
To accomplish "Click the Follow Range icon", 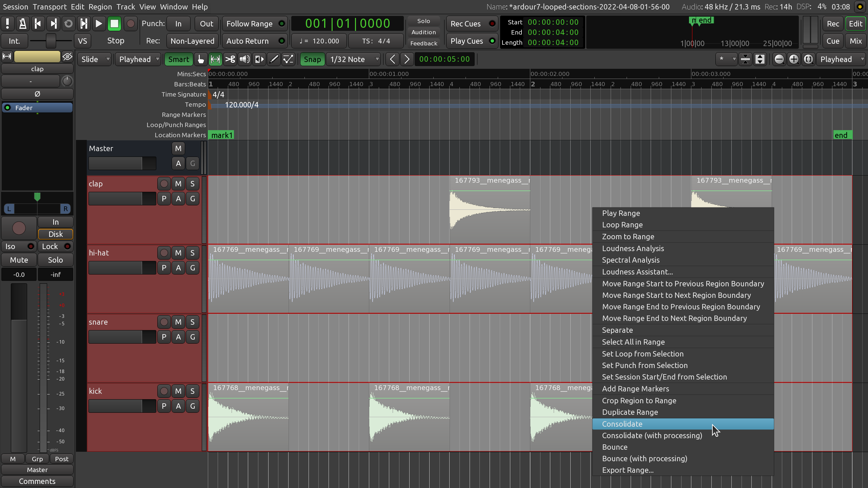I will tap(282, 23).
